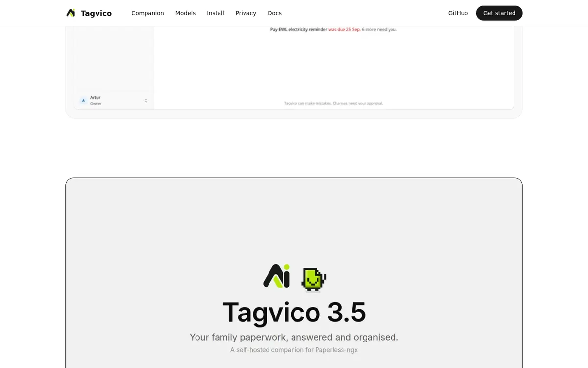Viewport: 588px width, 368px height.
Task: Click the large Tagvico logo in hero card
Action: 276,276
